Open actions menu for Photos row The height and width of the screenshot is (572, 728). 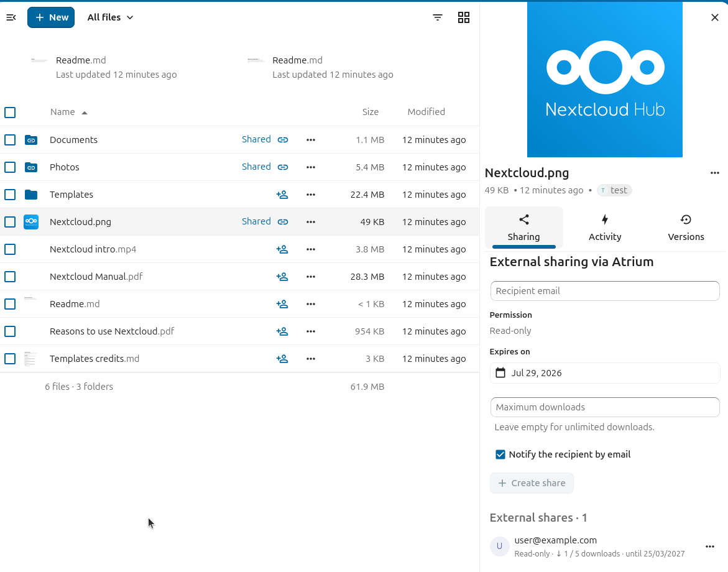tap(311, 167)
